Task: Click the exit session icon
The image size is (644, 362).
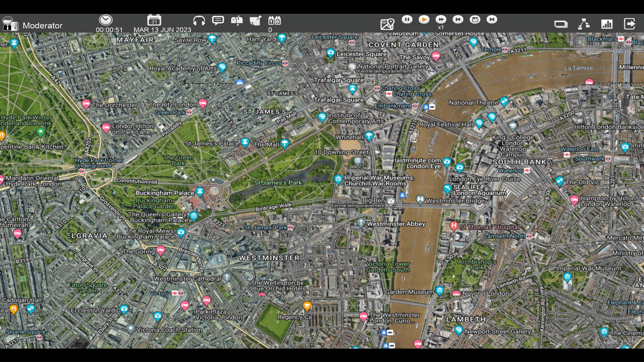Action: 630,24
